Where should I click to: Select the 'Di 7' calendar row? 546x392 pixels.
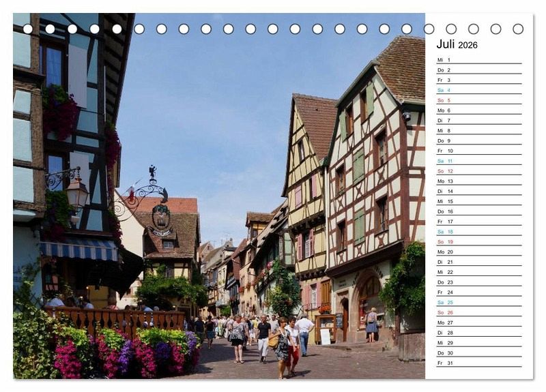479,121
